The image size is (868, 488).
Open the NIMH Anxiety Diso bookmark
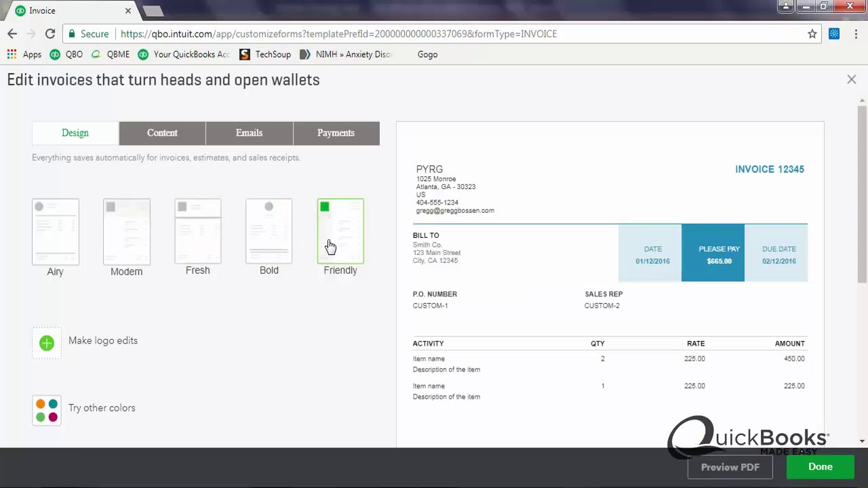click(x=346, y=54)
